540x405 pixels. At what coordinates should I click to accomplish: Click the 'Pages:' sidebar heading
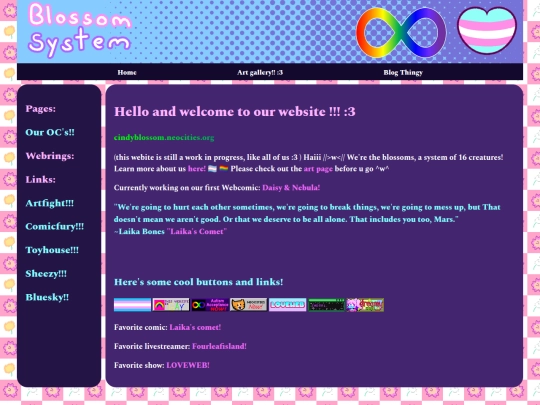(41, 109)
